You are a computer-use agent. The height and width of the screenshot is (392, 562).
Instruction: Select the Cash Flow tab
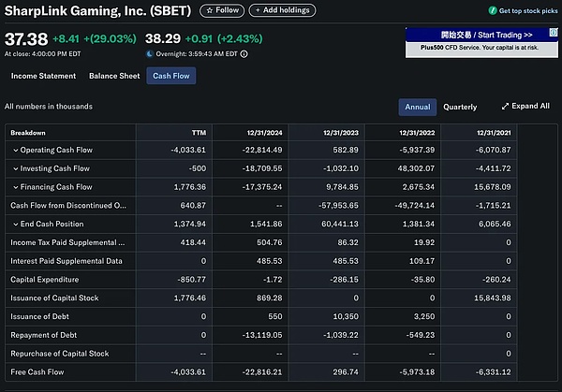coord(170,76)
